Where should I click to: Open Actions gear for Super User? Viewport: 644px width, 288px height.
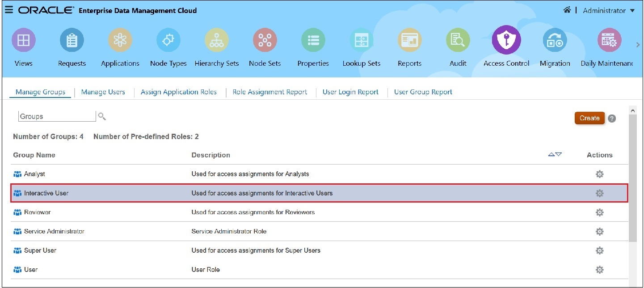600,250
